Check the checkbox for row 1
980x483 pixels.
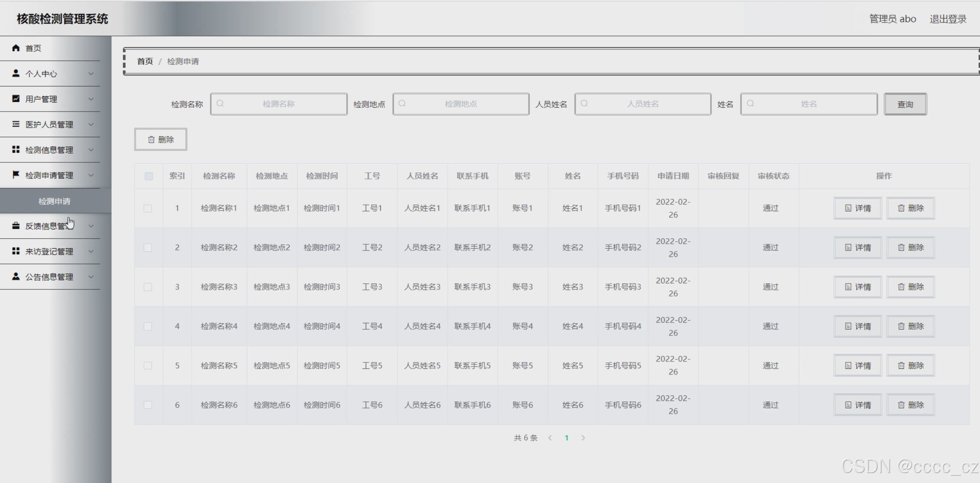point(148,208)
